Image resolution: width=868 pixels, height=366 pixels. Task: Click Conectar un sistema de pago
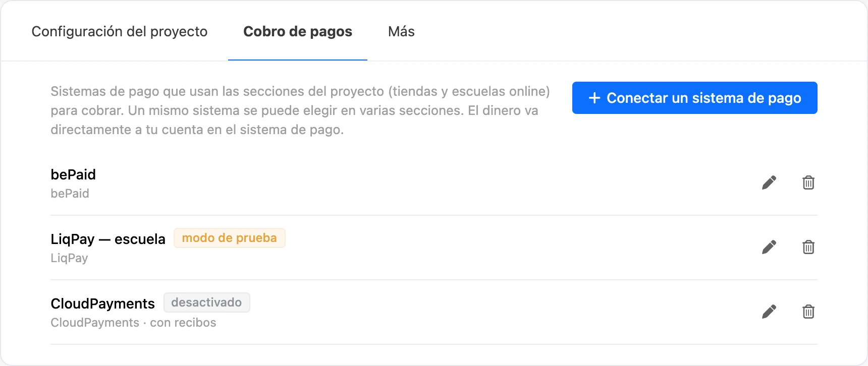point(694,98)
